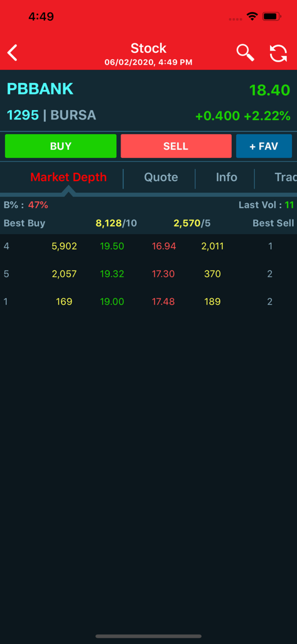
Task: Tap the back arrow icon
Action: [x=13, y=53]
